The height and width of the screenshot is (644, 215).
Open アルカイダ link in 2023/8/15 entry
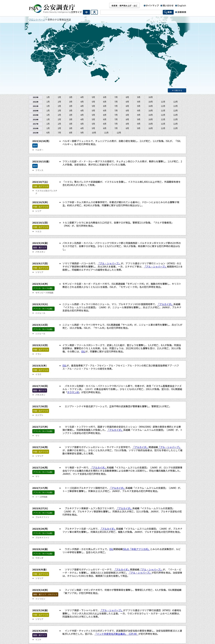tap(165, 304)
